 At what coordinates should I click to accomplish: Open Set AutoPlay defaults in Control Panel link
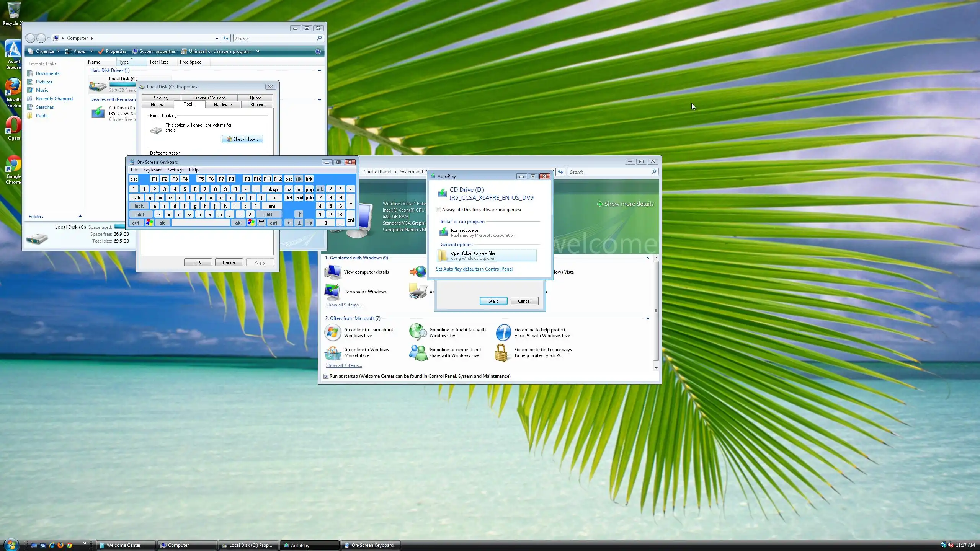click(x=474, y=269)
